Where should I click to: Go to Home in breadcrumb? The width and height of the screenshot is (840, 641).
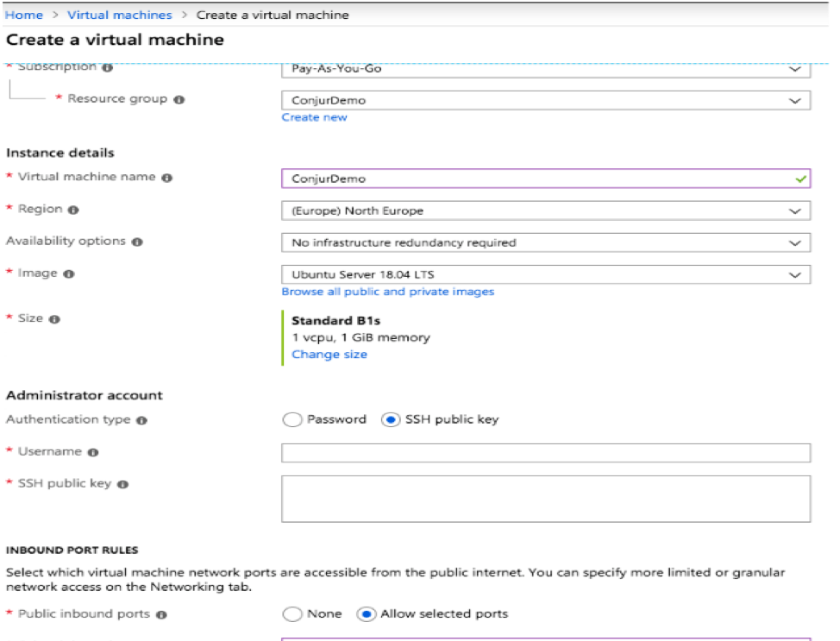pyautogui.click(x=24, y=15)
